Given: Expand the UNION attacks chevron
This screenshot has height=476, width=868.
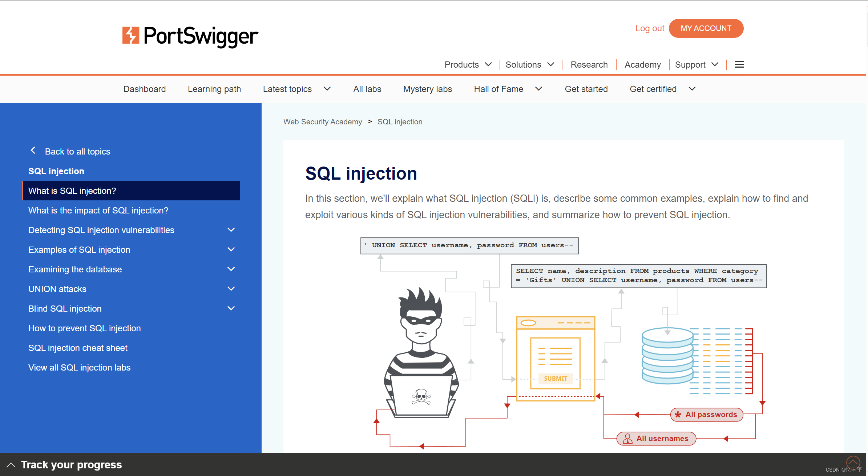Looking at the screenshot, I should pos(231,289).
